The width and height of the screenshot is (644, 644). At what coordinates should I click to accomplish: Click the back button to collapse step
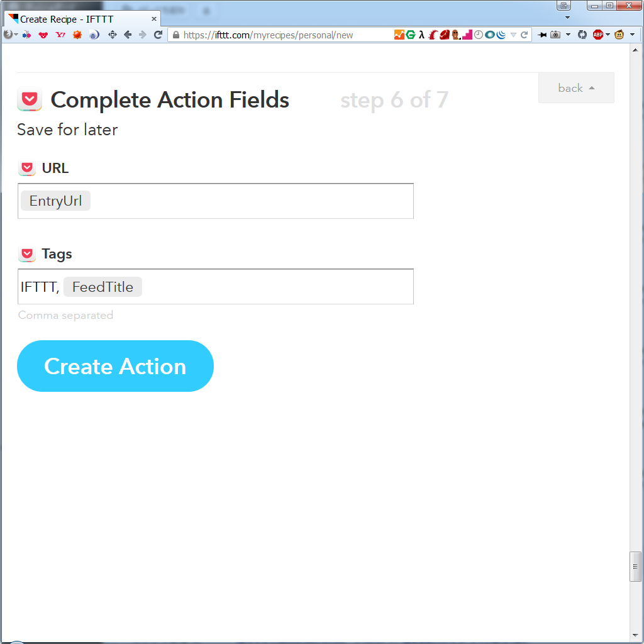576,88
